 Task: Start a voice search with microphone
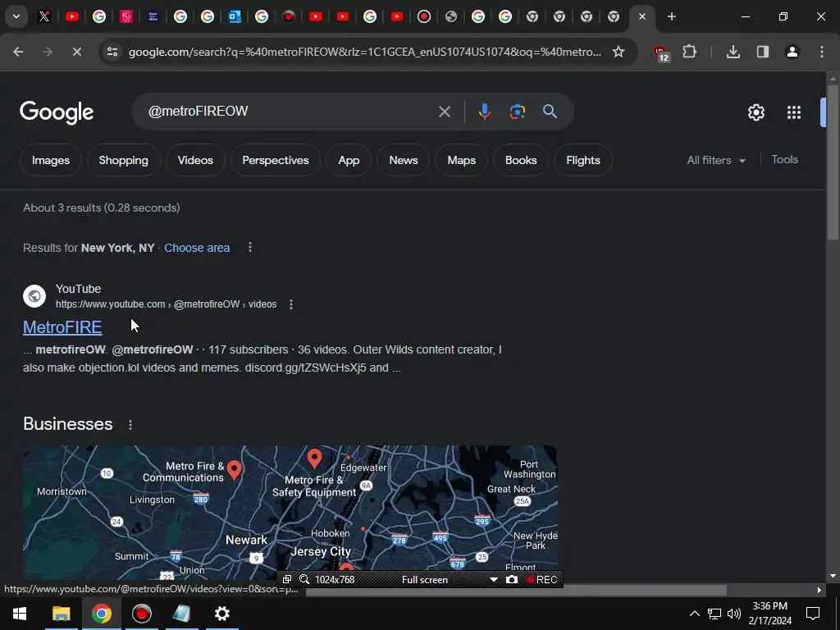[x=484, y=112]
